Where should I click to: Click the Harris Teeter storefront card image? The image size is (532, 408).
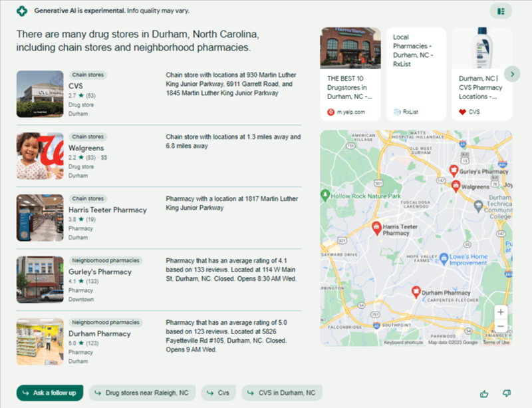tap(350, 48)
